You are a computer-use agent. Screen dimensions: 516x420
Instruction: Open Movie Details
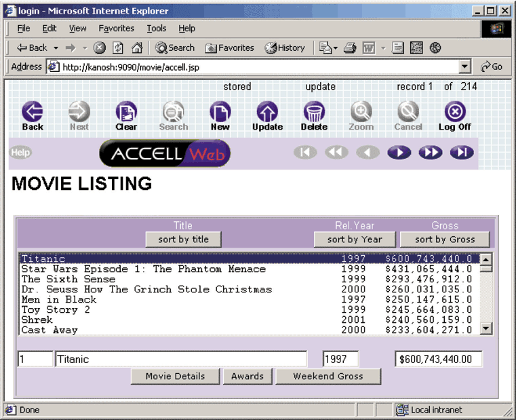pyautogui.click(x=175, y=376)
